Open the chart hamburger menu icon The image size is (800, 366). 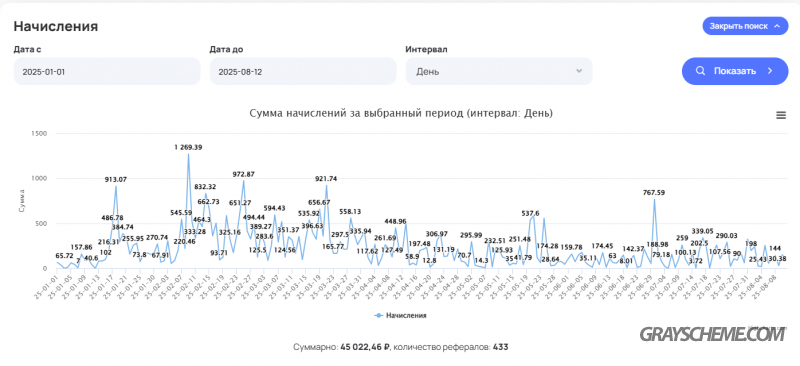[781, 115]
